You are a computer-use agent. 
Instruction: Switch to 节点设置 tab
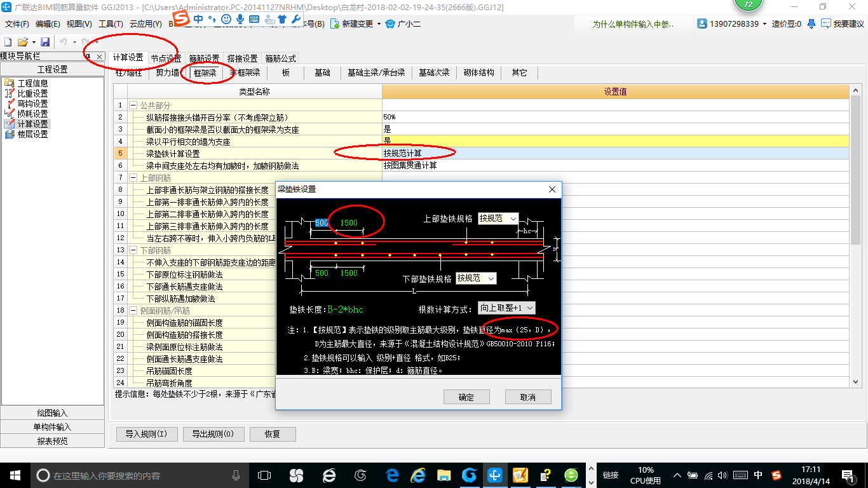tap(166, 58)
